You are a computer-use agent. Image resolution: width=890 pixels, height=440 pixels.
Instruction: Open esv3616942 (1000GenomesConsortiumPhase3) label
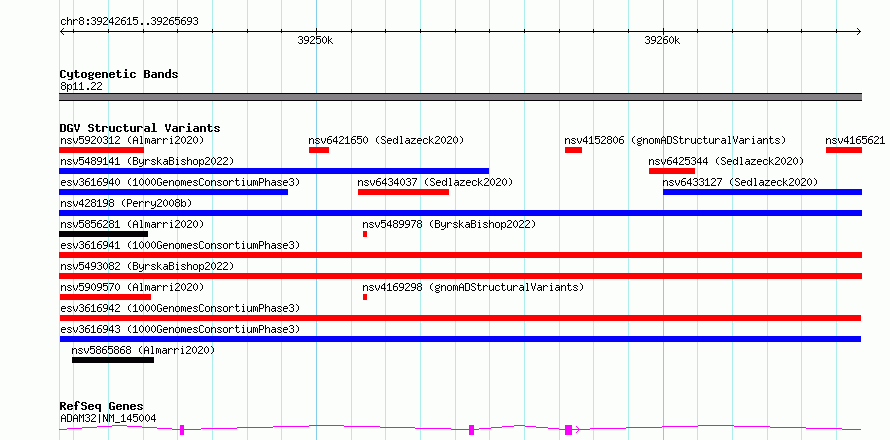179,308
